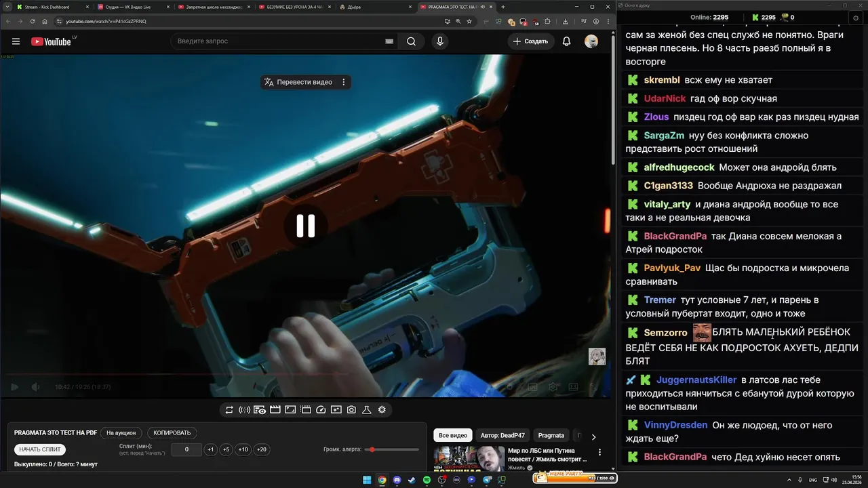868x488 pixels.
Task: Click the Meme Party widget on taskbar
Action: (x=574, y=479)
